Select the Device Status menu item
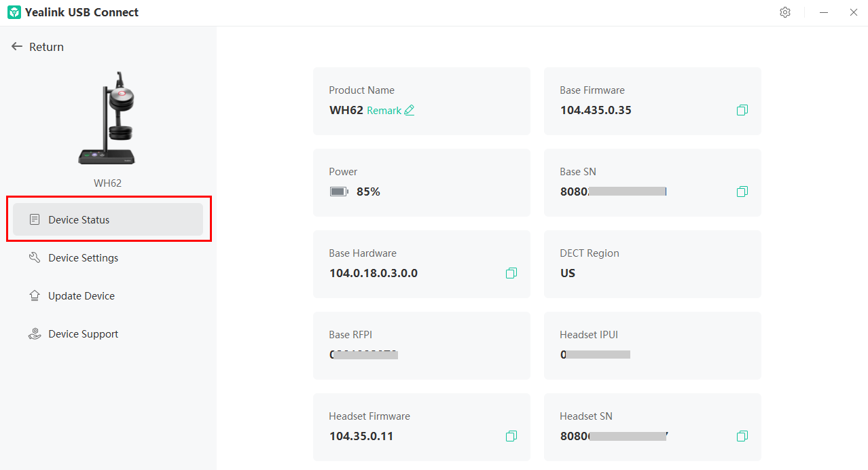 [x=108, y=220]
